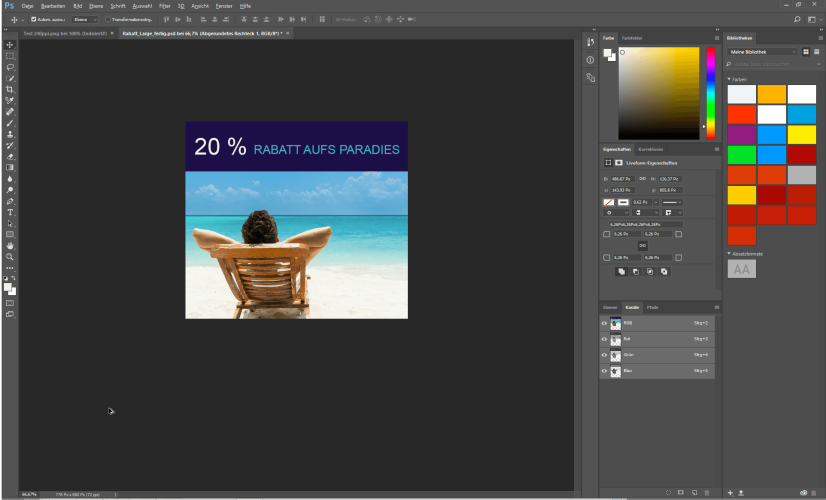This screenshot has height=500, width=826.
Task: Toggle width-height link in Properties
Action: click(643, 179)
